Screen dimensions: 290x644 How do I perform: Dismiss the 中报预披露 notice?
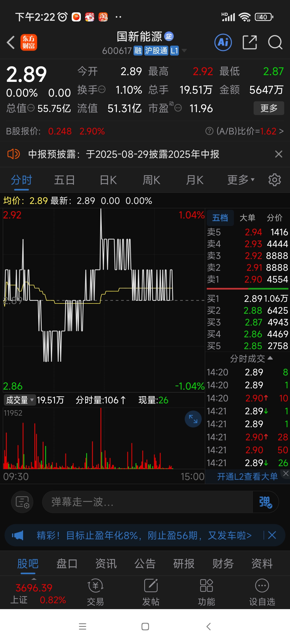tap(279, 154)
